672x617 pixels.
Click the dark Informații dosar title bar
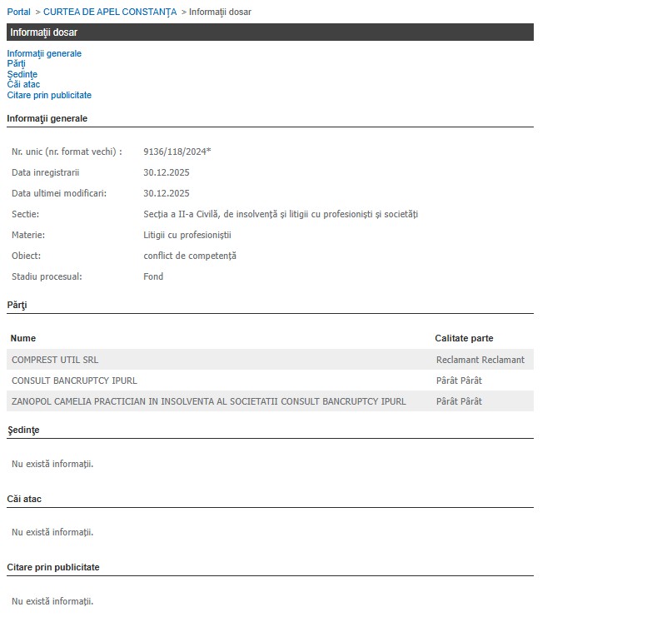[270, 32]
